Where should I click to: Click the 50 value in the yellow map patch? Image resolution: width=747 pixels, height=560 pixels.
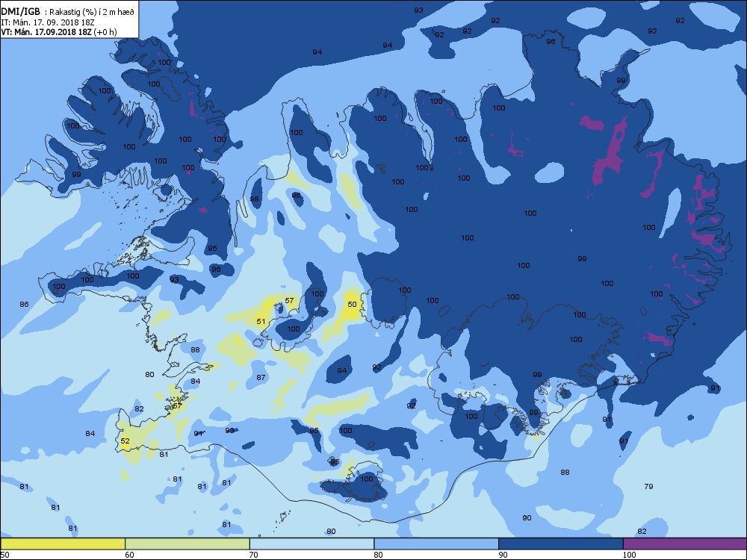coord(352,304)
